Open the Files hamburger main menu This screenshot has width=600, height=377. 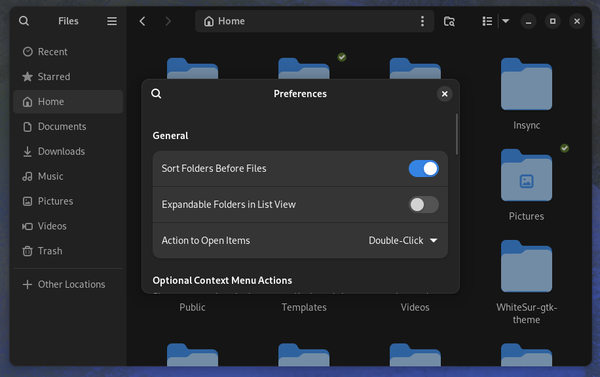(112, 21)
